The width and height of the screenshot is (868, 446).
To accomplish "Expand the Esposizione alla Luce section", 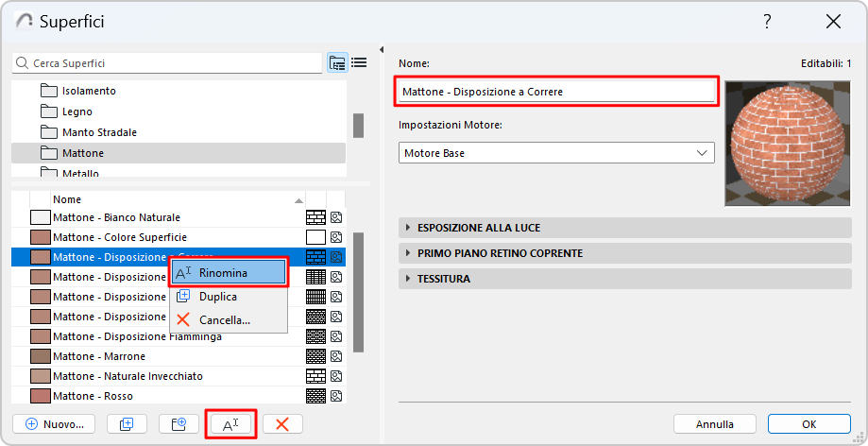I will click(480, 228).
